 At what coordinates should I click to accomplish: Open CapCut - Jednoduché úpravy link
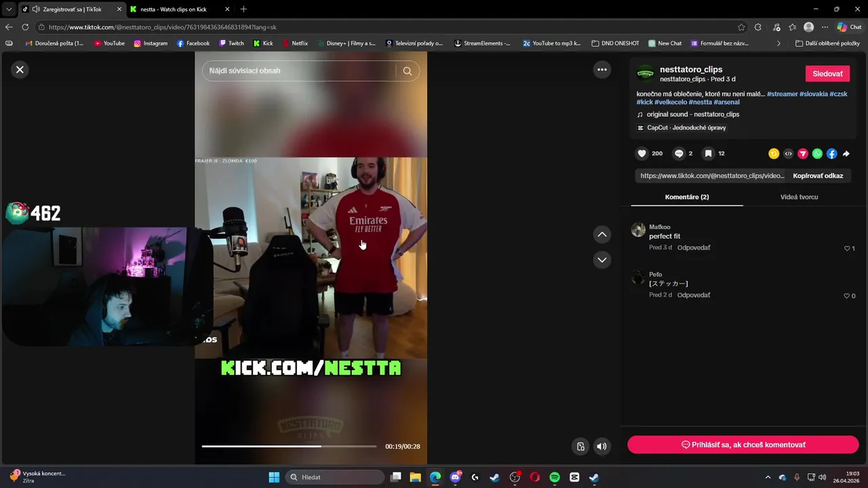pos(686,127)
